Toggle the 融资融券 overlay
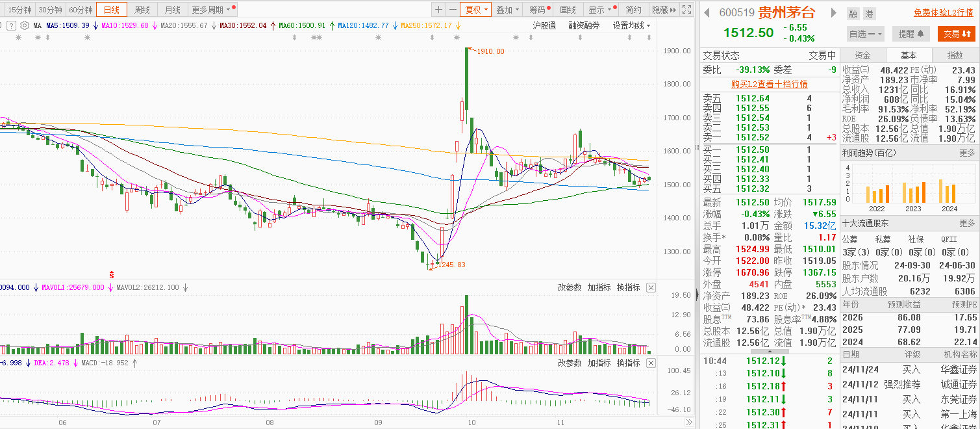Screen dimensions: 980x429 tap(584, 25)
